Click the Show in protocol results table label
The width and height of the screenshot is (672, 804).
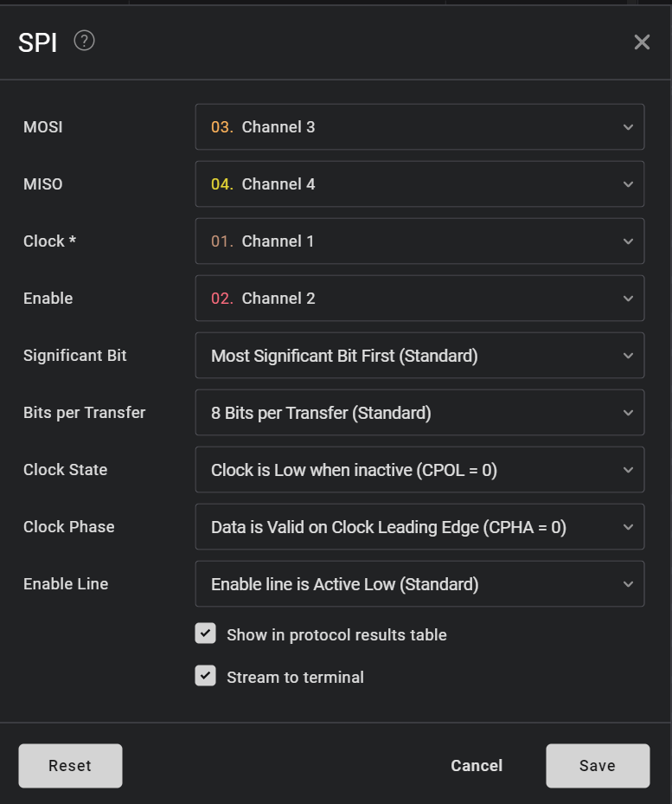click(336, 634)
